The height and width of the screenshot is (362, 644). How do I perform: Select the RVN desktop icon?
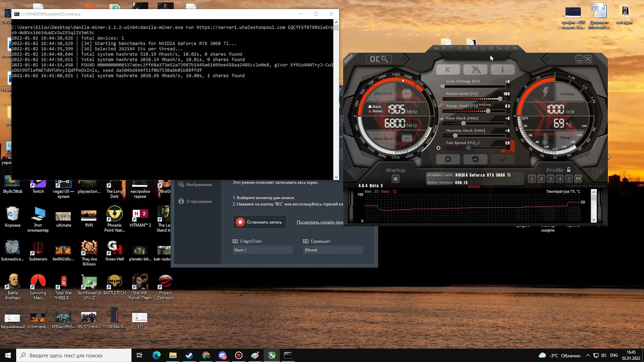[89, 218]
